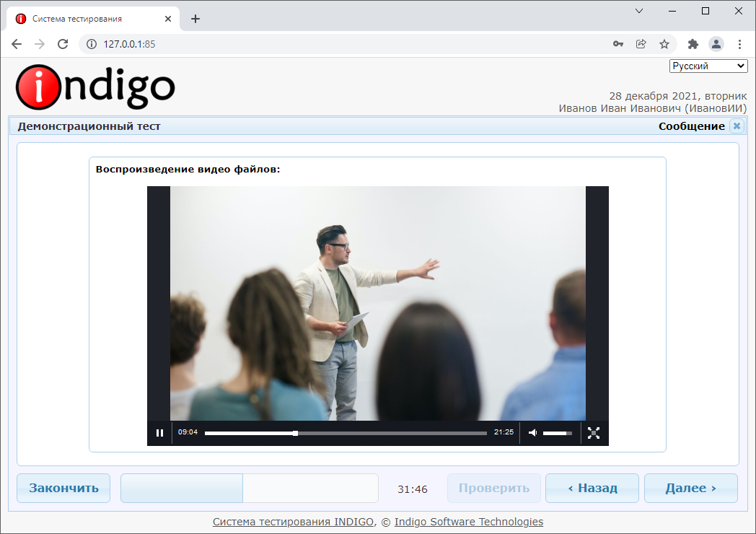Click the heading Демонстрационный тест
The width and height of the screenshot is (756, 534).
tap(89, 126)
